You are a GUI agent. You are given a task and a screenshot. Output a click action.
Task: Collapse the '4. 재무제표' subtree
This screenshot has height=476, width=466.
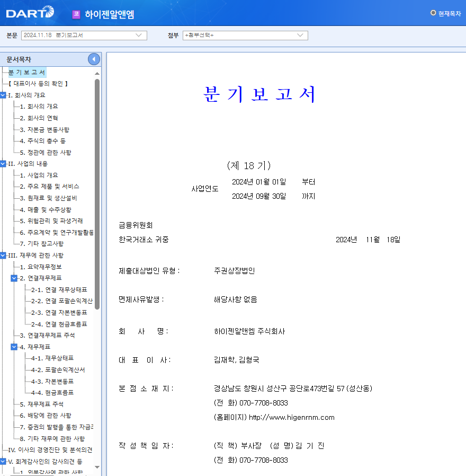(14, 347)
